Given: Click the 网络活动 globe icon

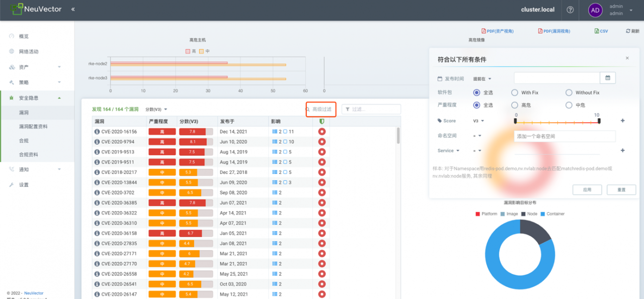Looking at the screenshot, I should pos(12,51).
